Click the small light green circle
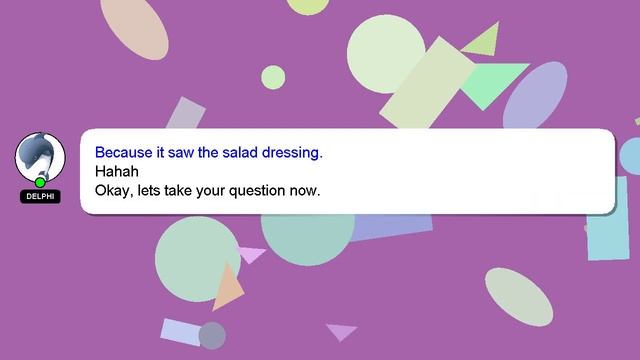This screenshot has height=360, width=640. [x=273, y=77]
